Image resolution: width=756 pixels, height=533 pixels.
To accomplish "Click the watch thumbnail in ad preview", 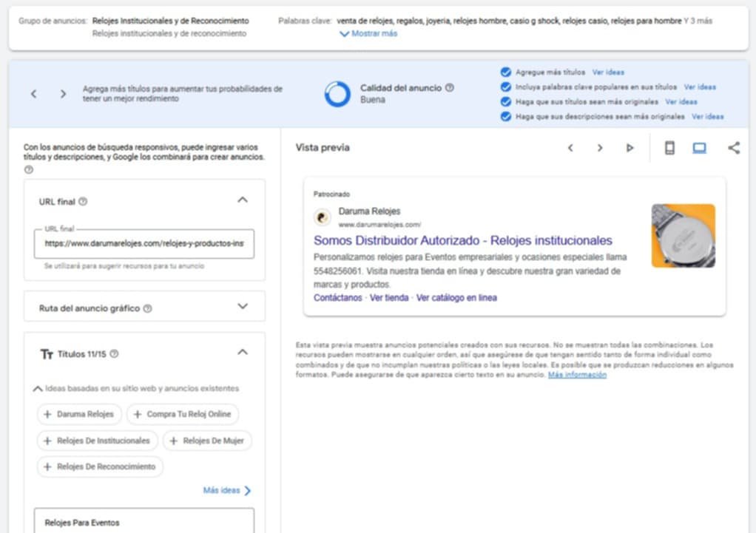I will 683,236.
